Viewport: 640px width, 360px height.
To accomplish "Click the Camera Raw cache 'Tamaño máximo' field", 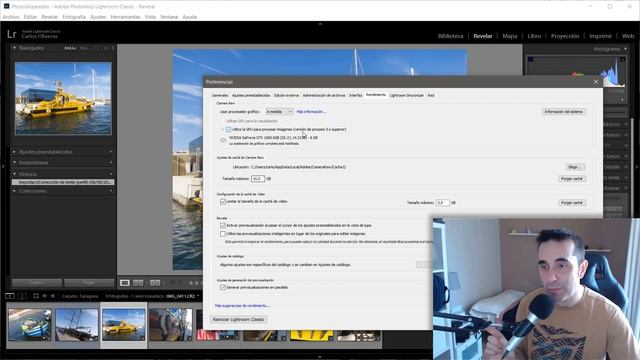I will tap(258, 179).
